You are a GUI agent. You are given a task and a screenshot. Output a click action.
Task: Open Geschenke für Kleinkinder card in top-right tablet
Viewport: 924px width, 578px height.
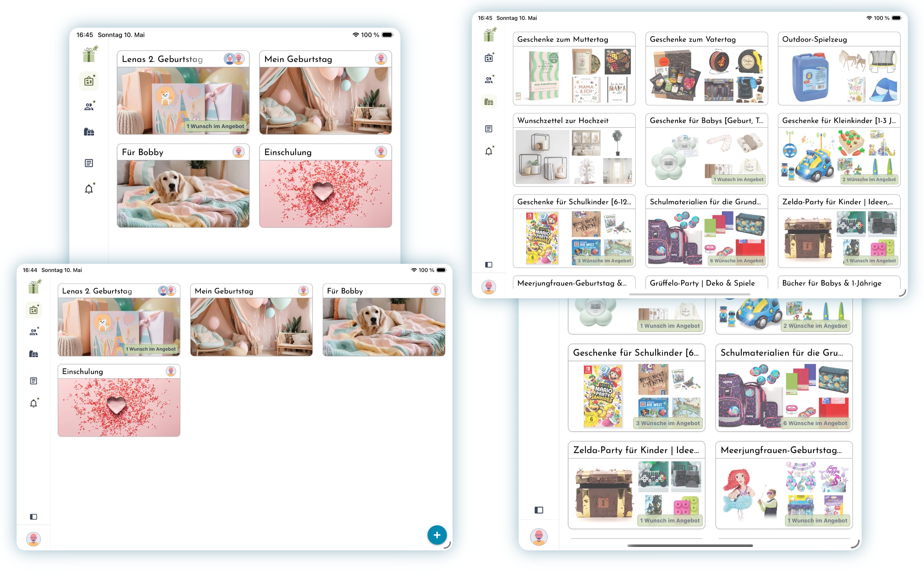click(839, 150)
